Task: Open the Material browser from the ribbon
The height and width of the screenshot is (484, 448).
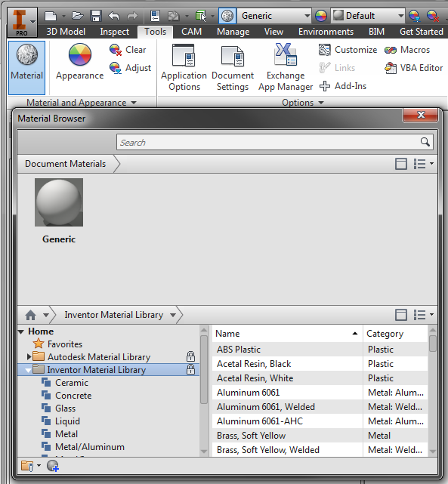Action: 27,68
